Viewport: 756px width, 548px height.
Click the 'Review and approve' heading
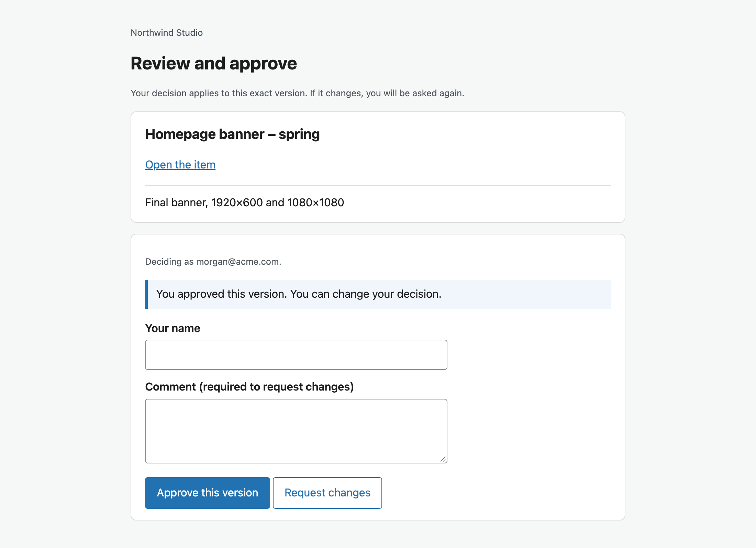click(213, 63)
